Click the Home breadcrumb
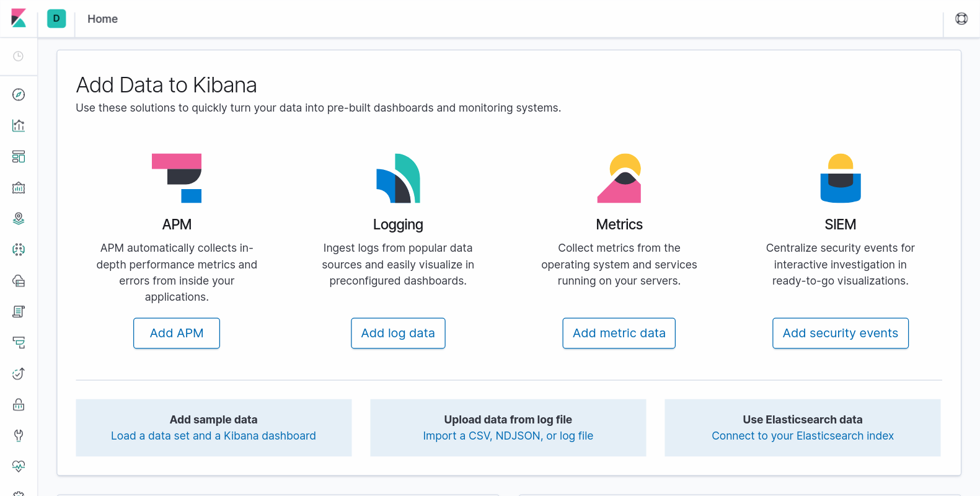Image resolution: width=980 pixels, height=496 pixels. pos(102,19)
